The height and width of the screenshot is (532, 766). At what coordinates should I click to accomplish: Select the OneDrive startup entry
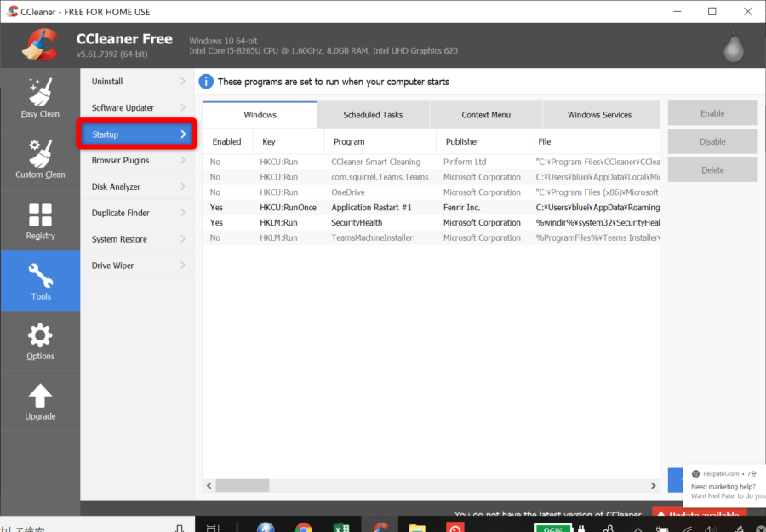coord(431,192)
